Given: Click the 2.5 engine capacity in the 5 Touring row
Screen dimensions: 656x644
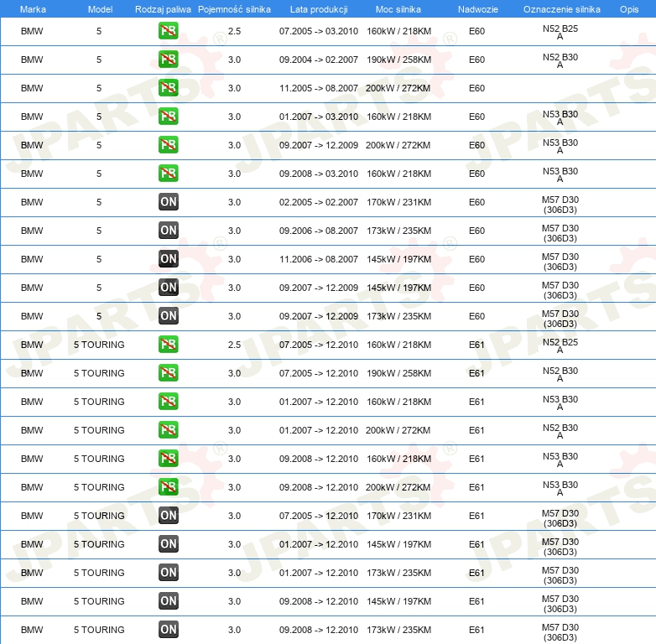Looking at the screenshot, I should [x=234, y=345].
